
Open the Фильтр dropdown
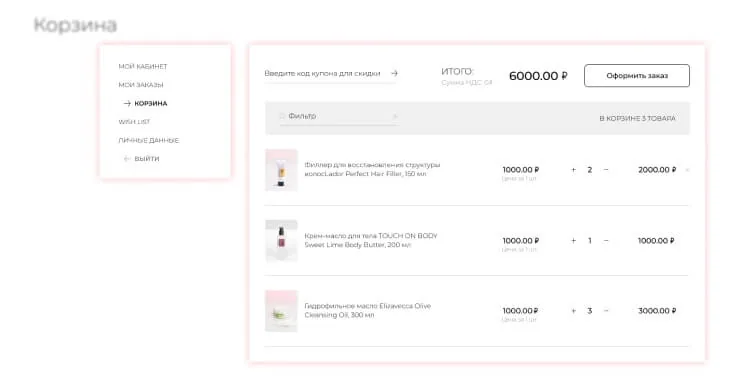coord(339,117)
